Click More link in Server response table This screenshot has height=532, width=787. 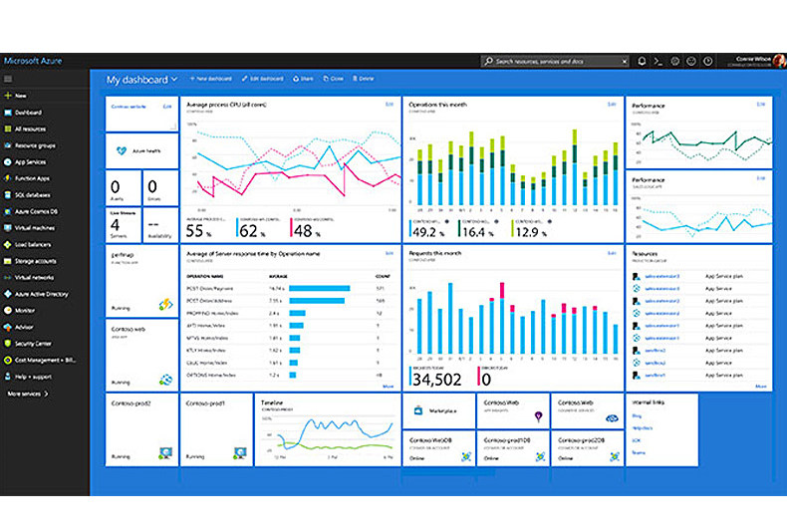388,387
